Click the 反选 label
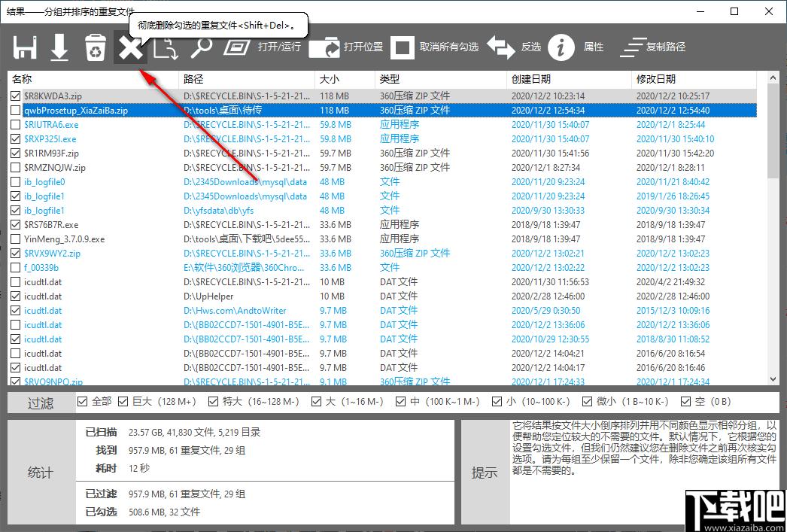The image size is (787, 532). click(x=531, y=47)
